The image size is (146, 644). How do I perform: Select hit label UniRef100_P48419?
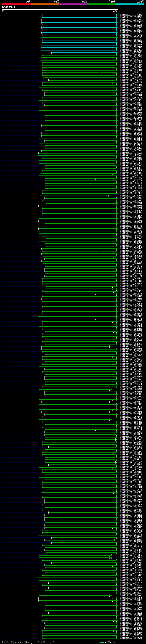pyautogui.click(x=131, y=620)
